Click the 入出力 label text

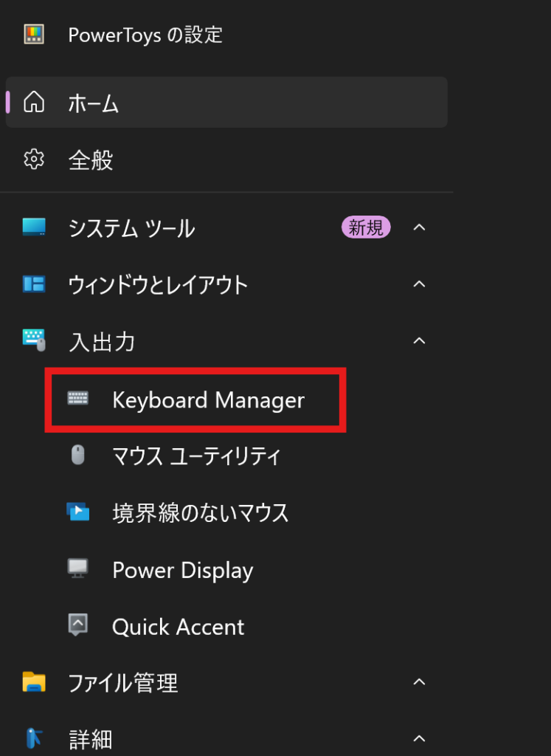[x=102, y=341]
